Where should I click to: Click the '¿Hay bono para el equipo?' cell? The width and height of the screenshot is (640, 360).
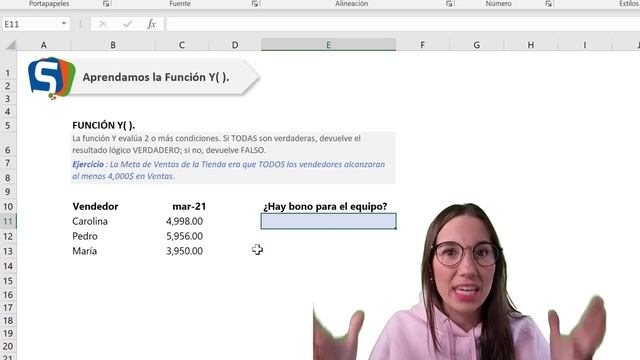tap(325, 207)
